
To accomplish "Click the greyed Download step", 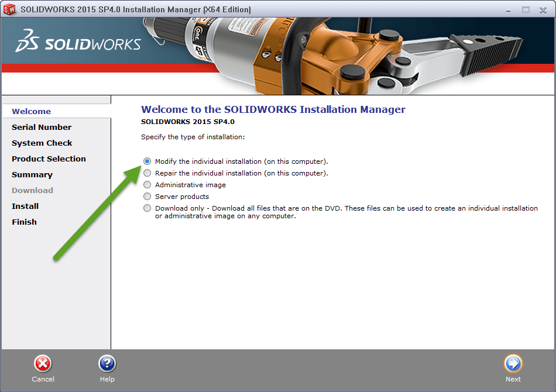I will coord(32,190).
